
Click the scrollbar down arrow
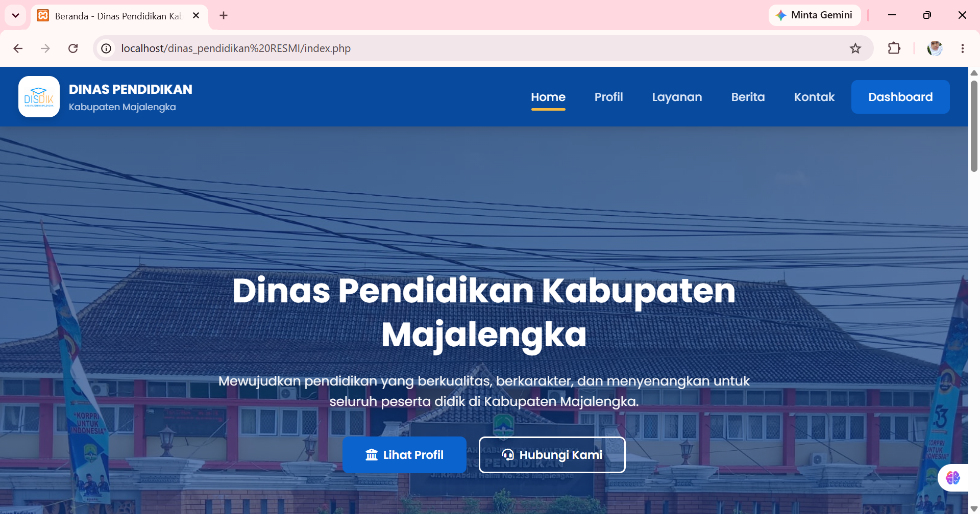pos(974,509)
